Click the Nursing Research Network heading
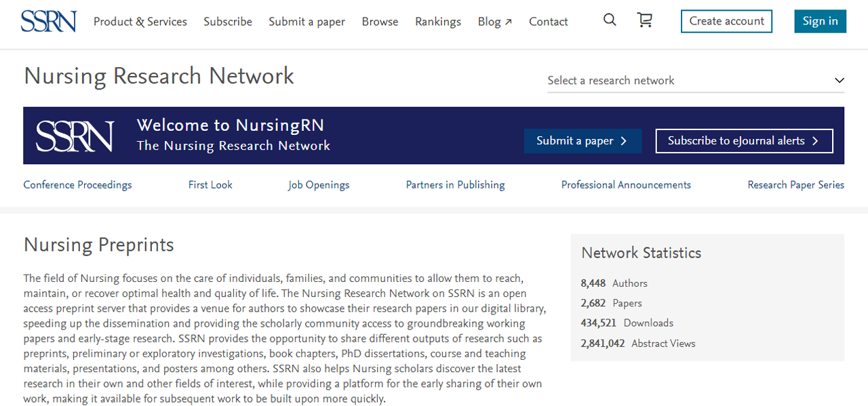Viewport: 868px width, 406px height. pos(159,76)
